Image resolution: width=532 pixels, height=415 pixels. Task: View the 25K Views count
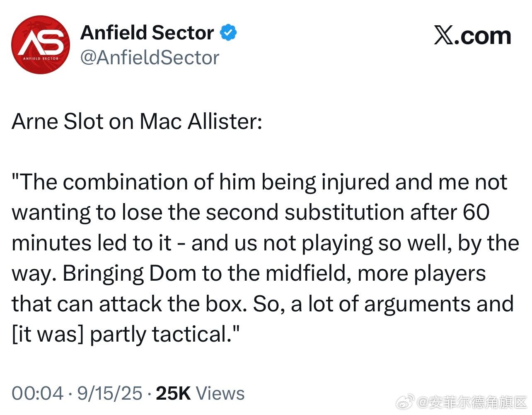(200, 393)
